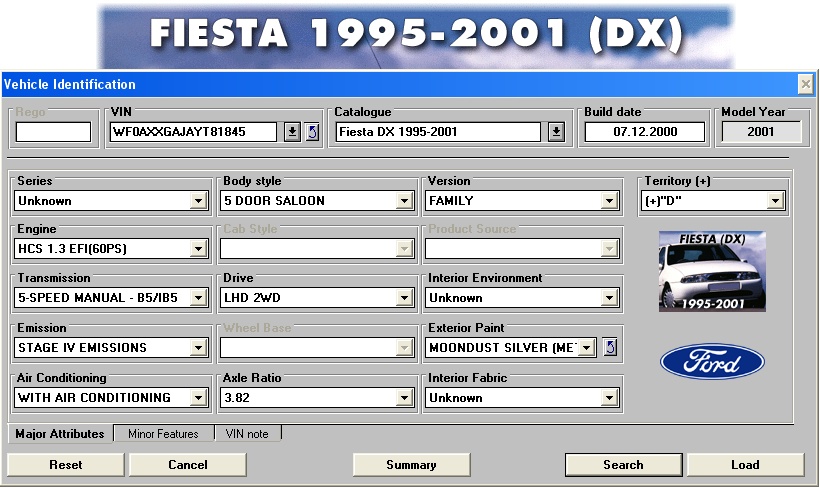Click the Fiesta DX car thumbnail

point(712,271)
